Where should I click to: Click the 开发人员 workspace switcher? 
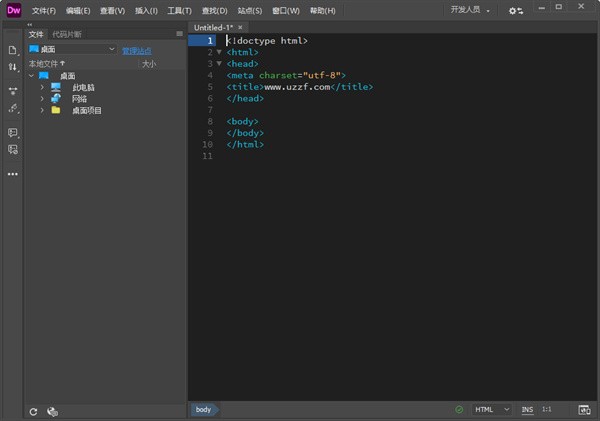coord(470,10)
